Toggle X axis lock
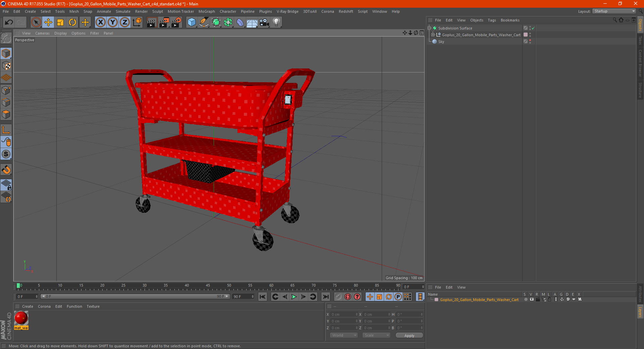The image size is (644, 349). (x=100, y=22)
